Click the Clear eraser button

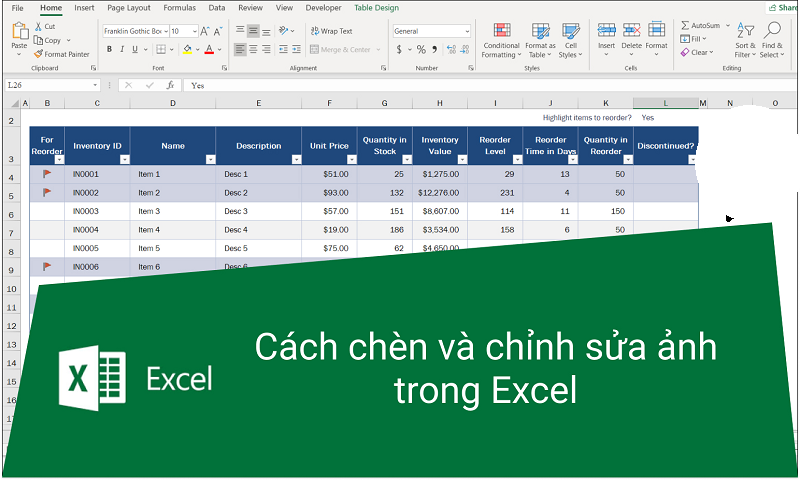click(695, 53)
